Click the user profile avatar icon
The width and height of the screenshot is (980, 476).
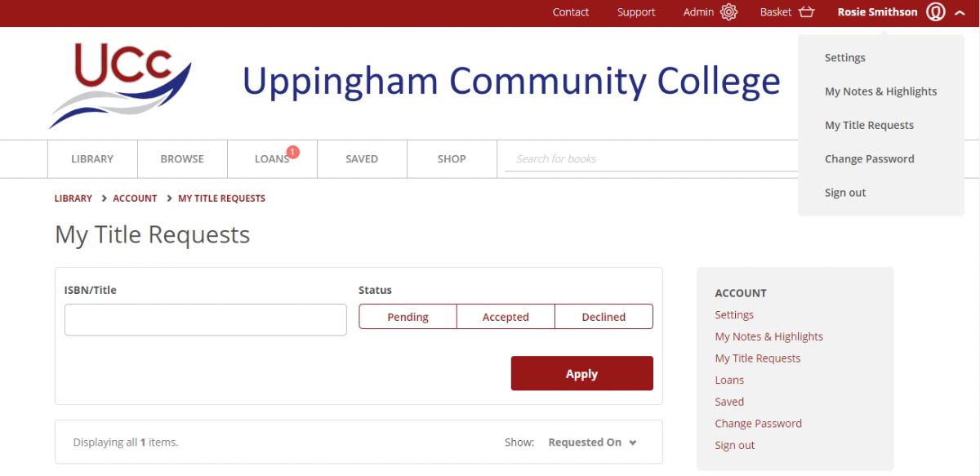936,12
